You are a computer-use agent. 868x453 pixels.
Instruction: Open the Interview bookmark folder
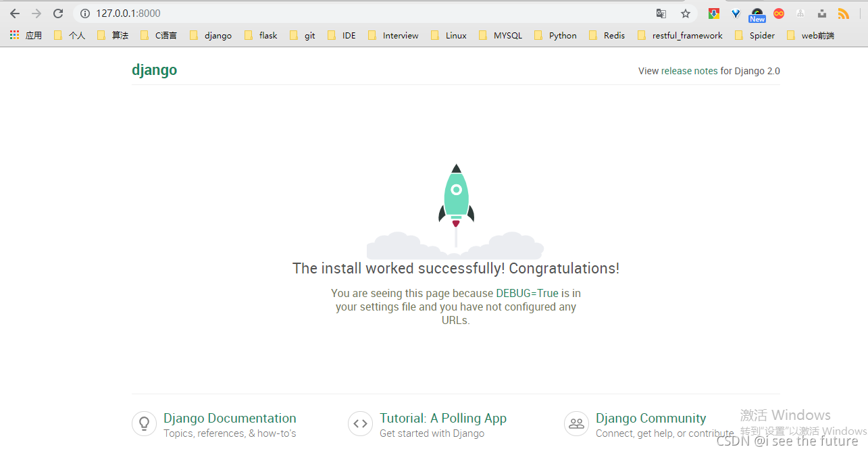pyautogui.click(x=394, y=35)
